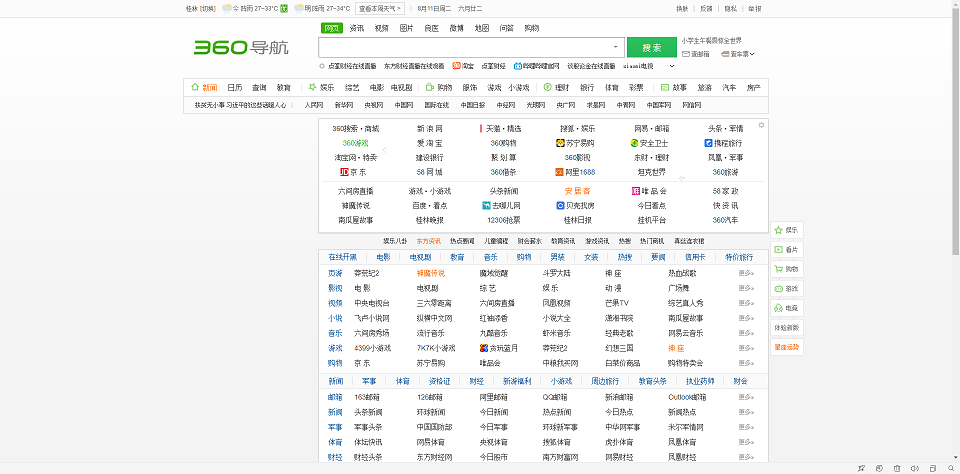The width and height of the screenshot is (960, 474).
Task: Click the 360游戏 green link
Action: point(355,143)
